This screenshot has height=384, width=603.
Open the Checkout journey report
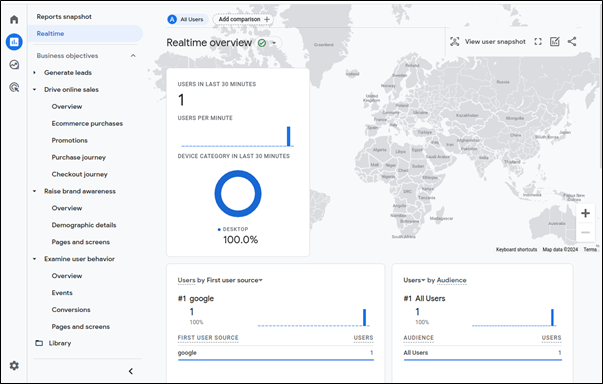[80, 174]
